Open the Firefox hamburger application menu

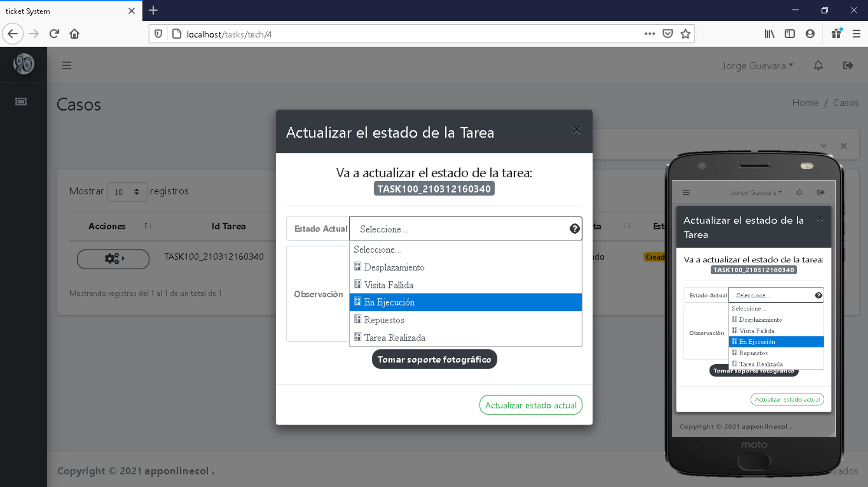click(x=856, y=34)
